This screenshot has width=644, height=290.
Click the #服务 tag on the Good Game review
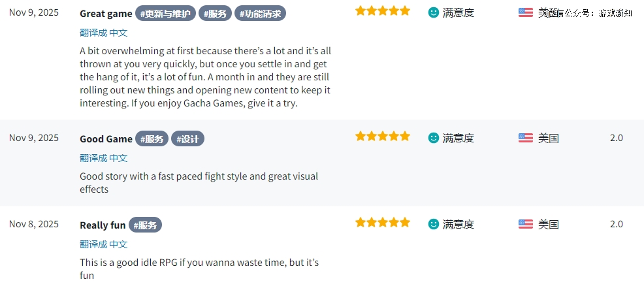[x=152, y=138]
